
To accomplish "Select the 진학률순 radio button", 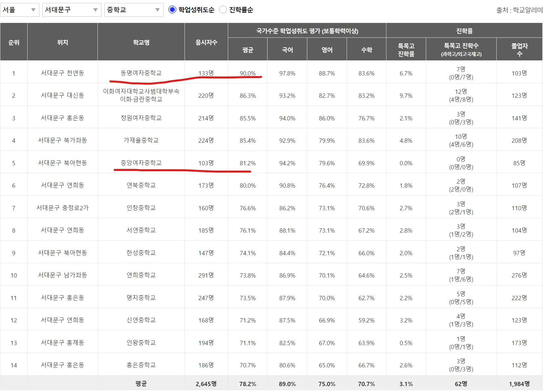I will pos(223,10).
